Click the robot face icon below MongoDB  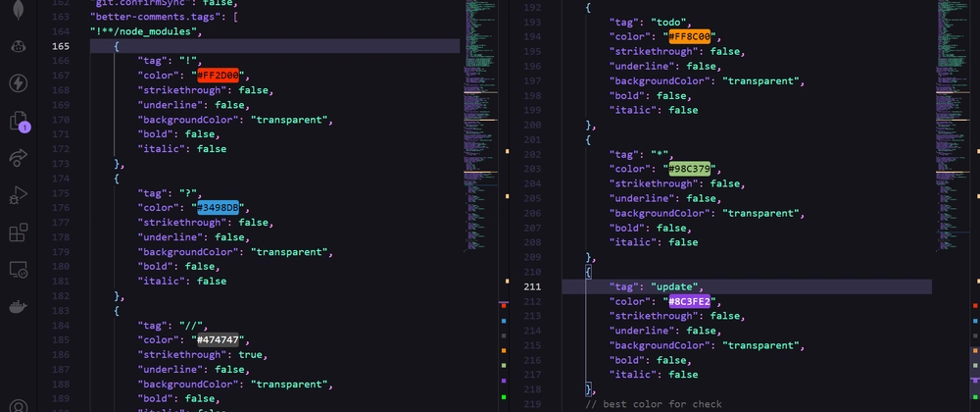coord(18,46)
